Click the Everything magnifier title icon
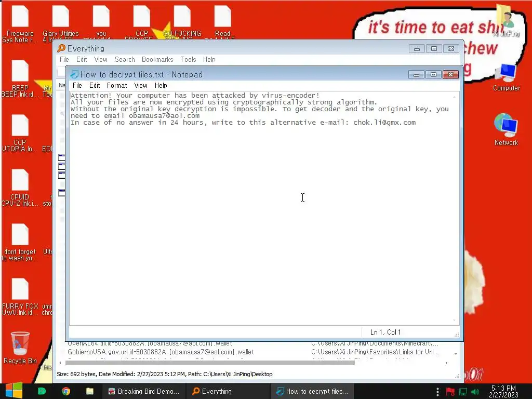532x399 pixels. tap(61, 48)
